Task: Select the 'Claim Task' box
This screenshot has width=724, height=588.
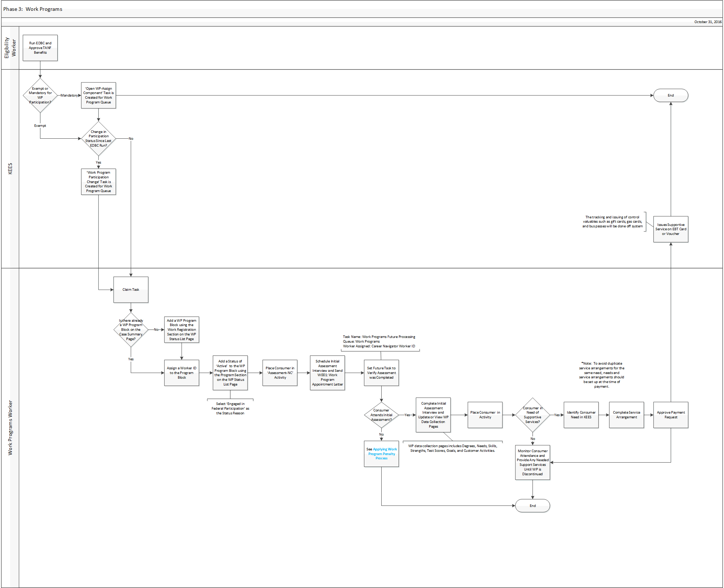Action: pos(131,290)
